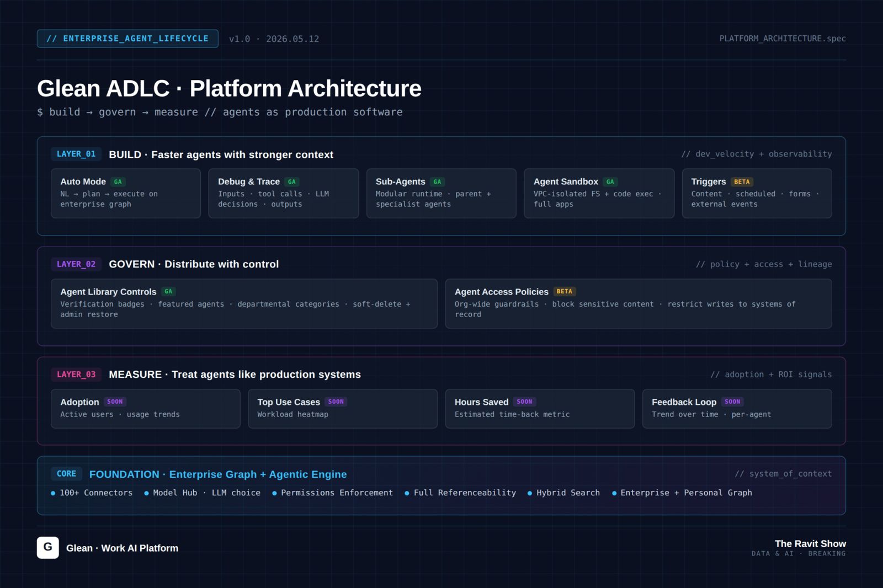Open the Adoption card

pyautogui.click(x=146, y=409)
